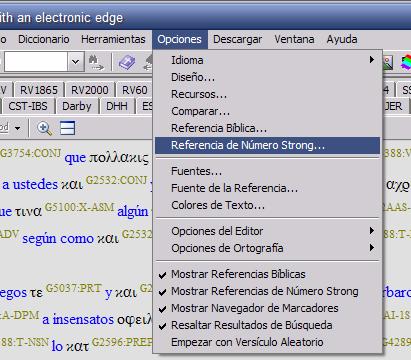Switch to the CST-IBS tab
The height and width of the screenshot is (360, 411).
click(x=28, y=106)
